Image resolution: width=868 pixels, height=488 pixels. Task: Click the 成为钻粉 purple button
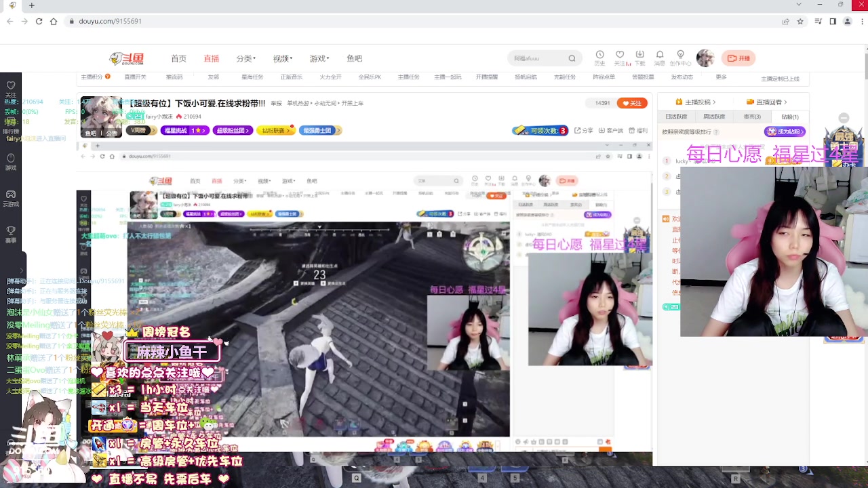click(x=785, y=131)
